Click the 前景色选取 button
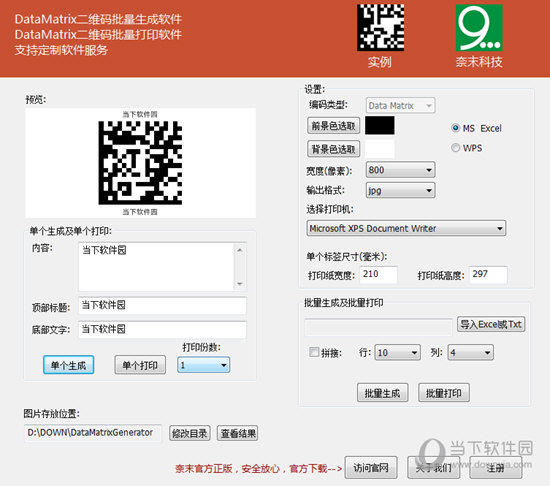 tap(334, 126)
